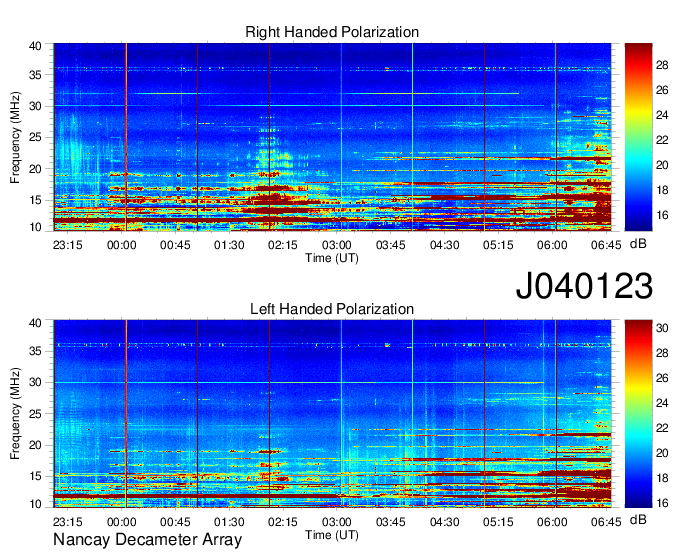The width and height of the screenshot is (680, 552).
Task: Click the '22' value on the top colorbar
Action: (662, 140)
